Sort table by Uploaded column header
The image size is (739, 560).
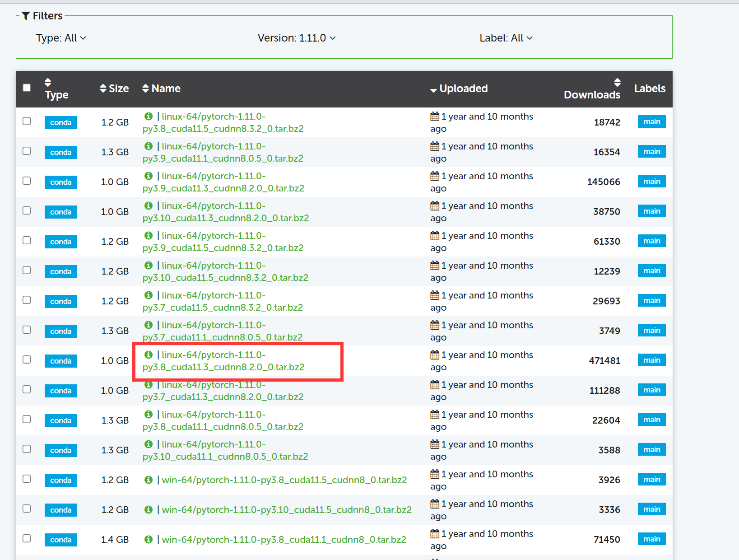464,89
